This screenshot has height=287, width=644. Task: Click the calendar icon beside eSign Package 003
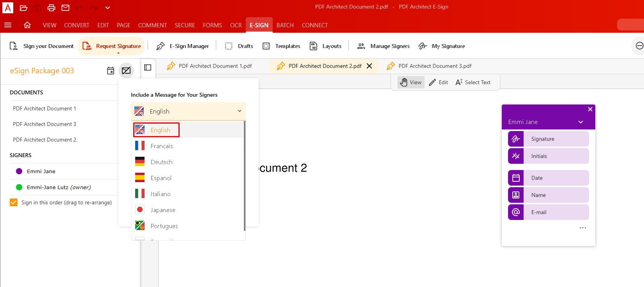(x=111, y=71)
